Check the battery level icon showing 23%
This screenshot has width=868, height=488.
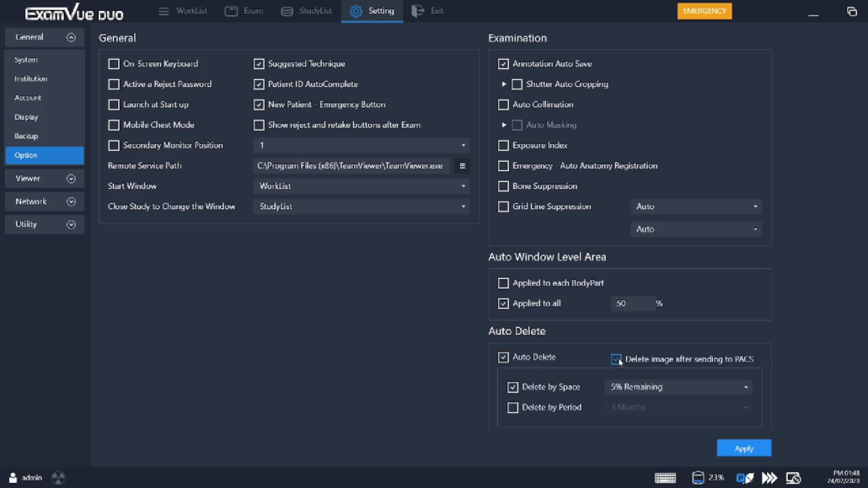699,477
